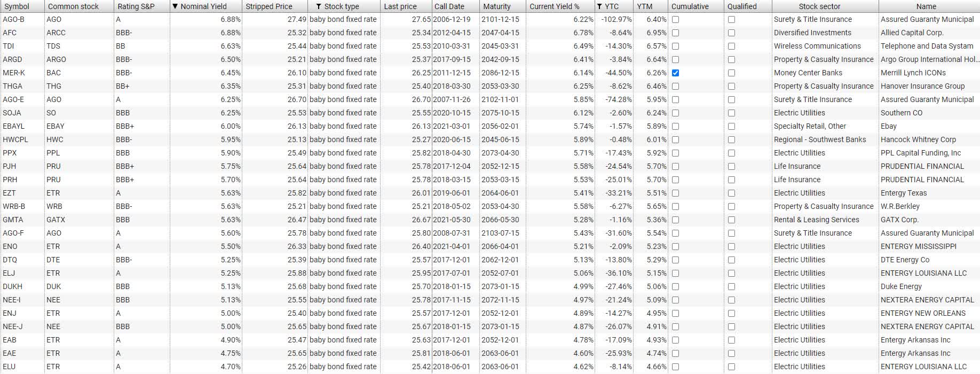Tick the Qualified box in the EBAYL row

point(731,126)
